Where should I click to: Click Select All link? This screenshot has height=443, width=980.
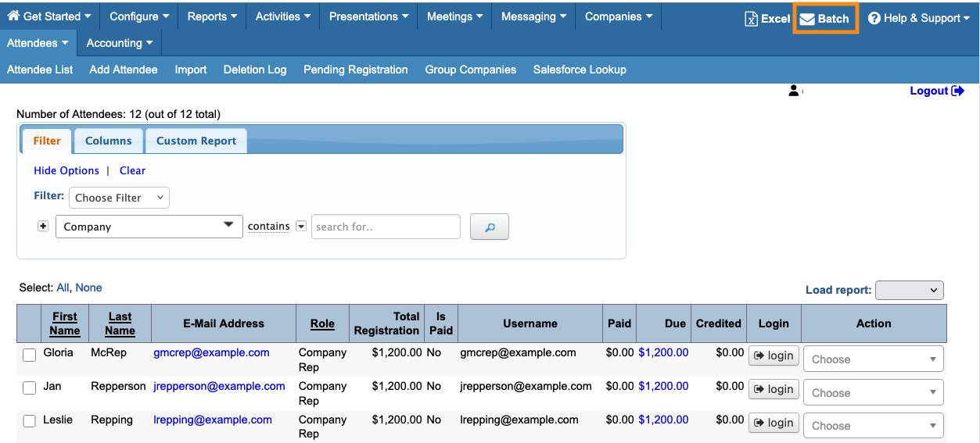[x=63, y=288]
